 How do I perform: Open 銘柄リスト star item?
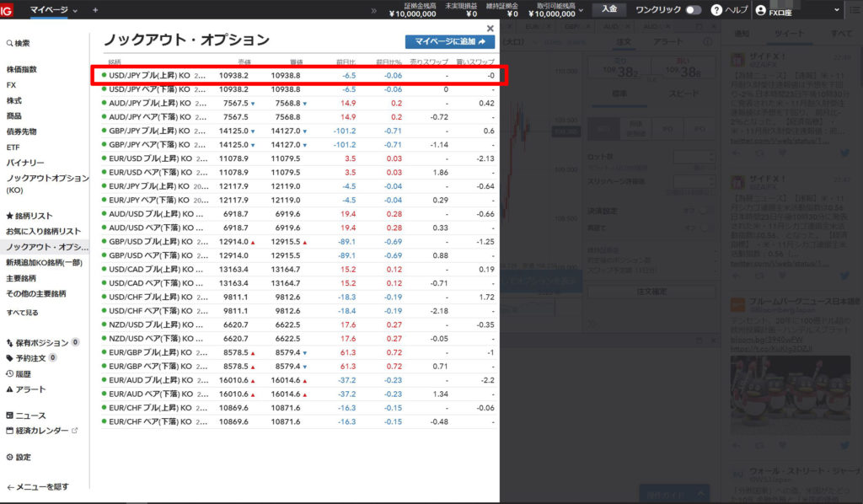(x=29, y=216)
